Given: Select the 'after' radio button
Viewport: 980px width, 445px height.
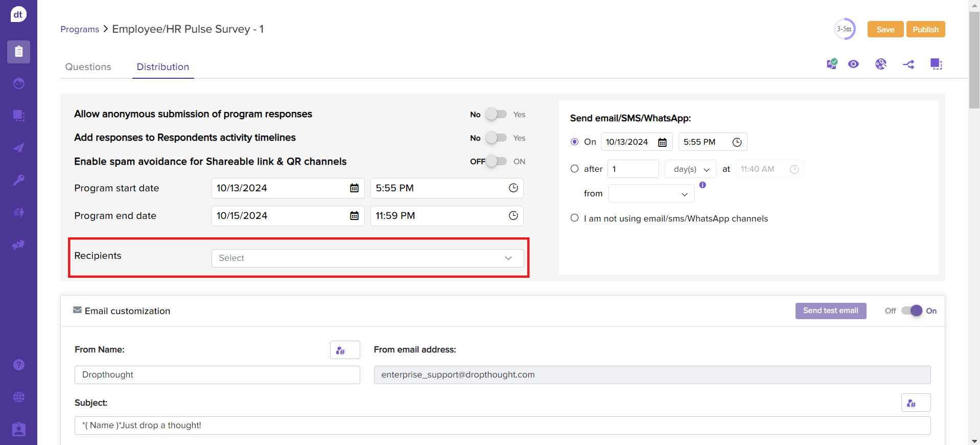Looking at the screenshot, I should tap(574, 169).
